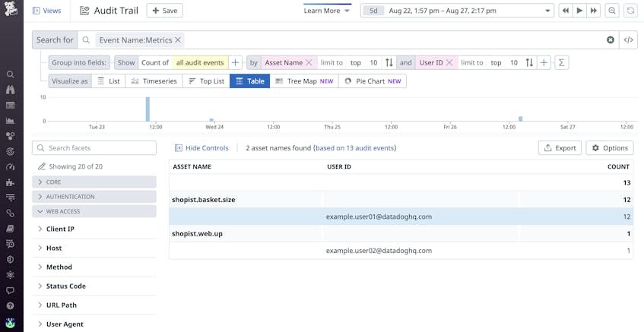Remove the Asset Name group-by field
644x332 pixels.
coord(309,62)
